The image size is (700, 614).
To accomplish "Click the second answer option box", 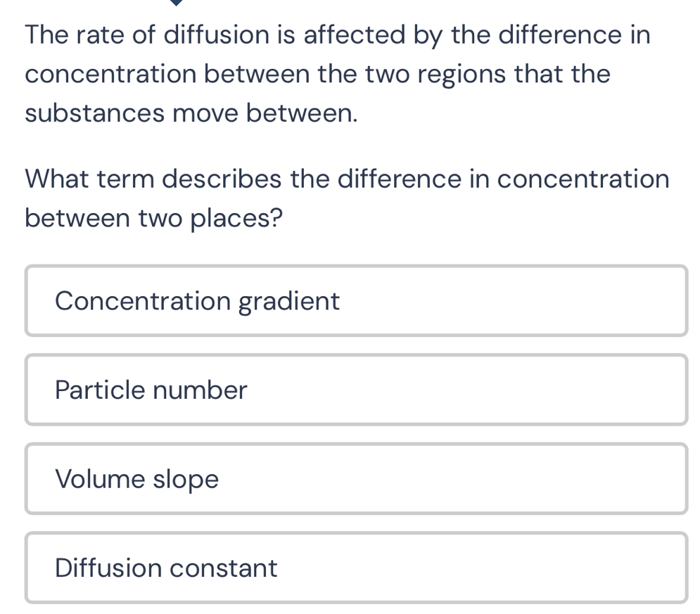I will (357, 390).
